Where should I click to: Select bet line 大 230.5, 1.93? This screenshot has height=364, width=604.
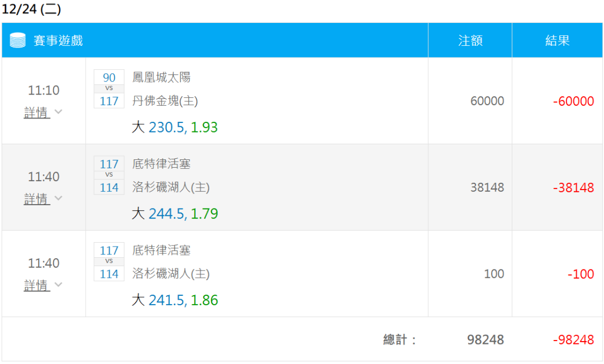click(175, 127)
